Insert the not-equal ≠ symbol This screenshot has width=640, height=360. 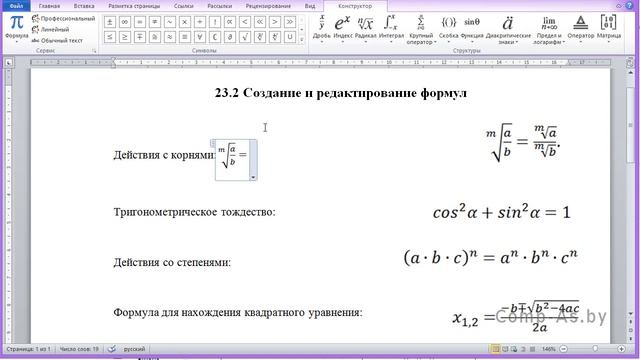155,22
